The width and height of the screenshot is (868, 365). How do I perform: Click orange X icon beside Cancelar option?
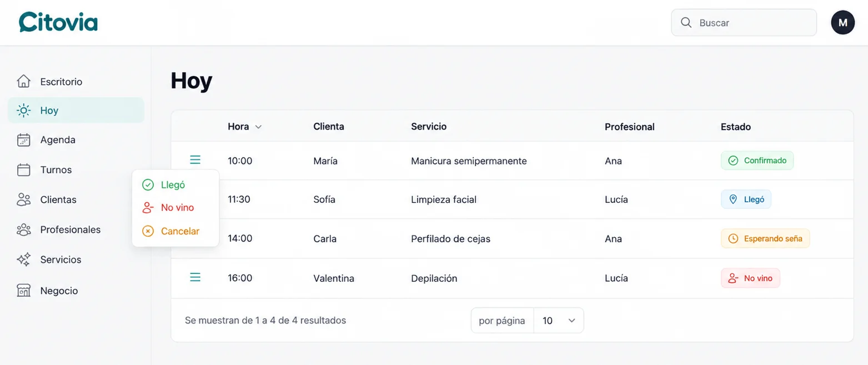148,231
